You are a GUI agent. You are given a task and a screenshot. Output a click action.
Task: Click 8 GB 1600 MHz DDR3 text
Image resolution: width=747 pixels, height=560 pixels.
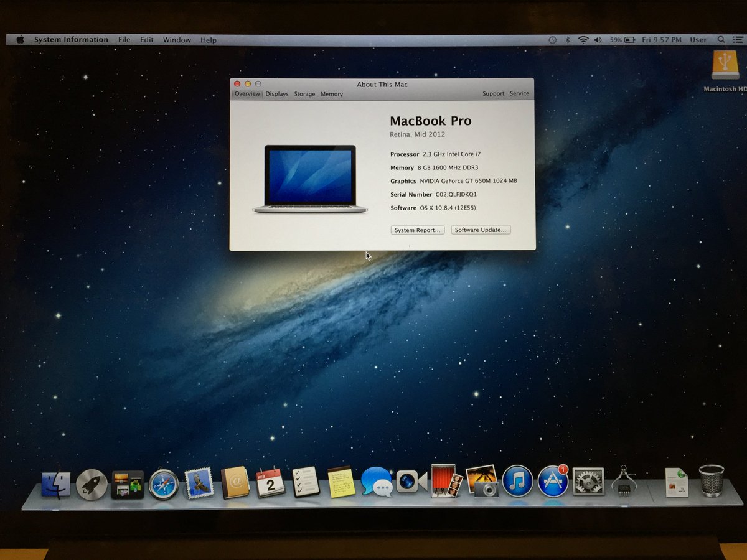point(448,167)
